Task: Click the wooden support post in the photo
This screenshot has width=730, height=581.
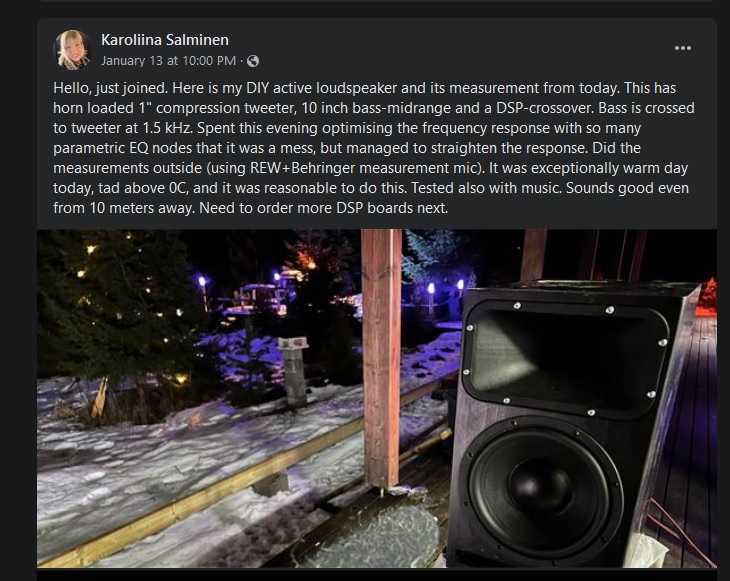Action: tap(382, 358)
